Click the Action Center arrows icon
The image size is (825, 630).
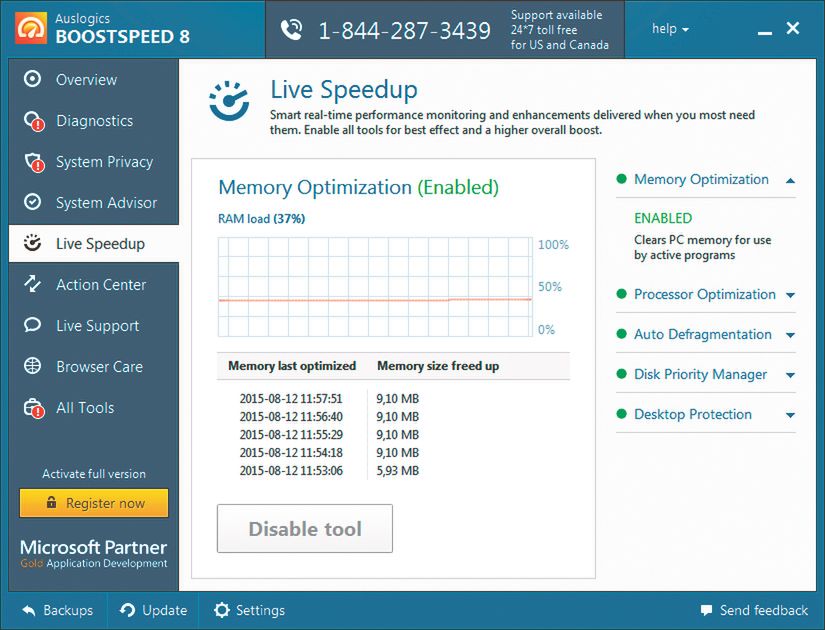33,284
